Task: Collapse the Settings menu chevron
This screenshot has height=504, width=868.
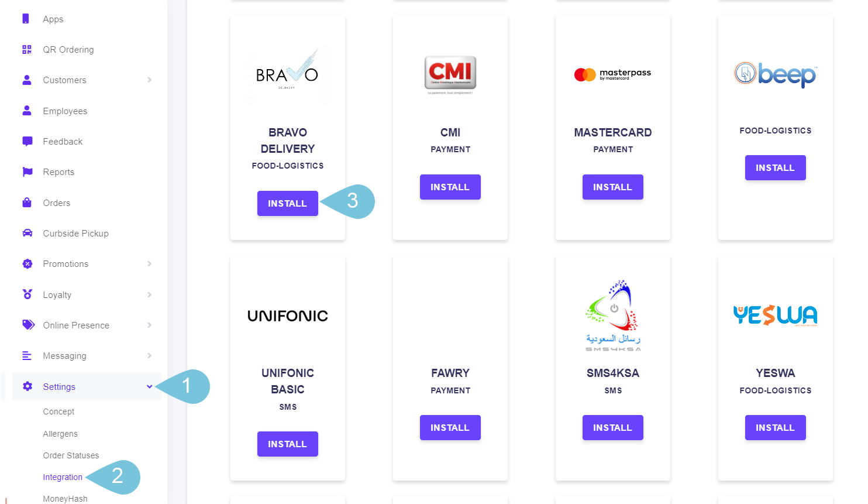Action: [150, 386]
